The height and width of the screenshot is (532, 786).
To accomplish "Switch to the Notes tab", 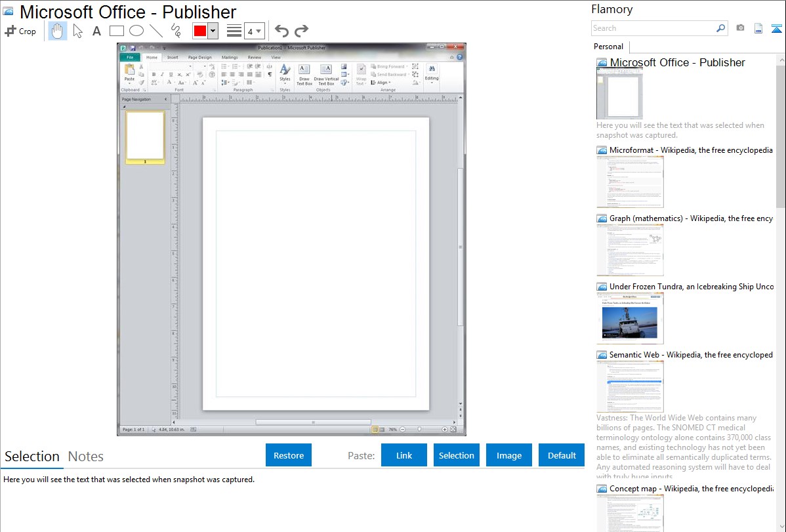I will (x=86, y=457).
